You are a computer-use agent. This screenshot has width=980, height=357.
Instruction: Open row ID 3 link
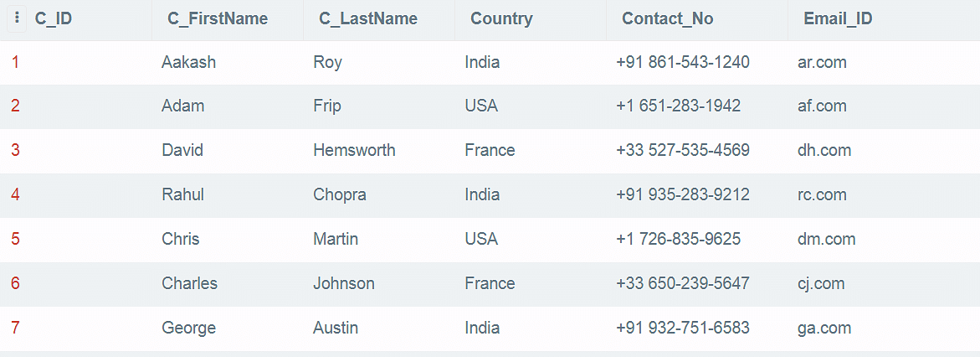(15, 150)
